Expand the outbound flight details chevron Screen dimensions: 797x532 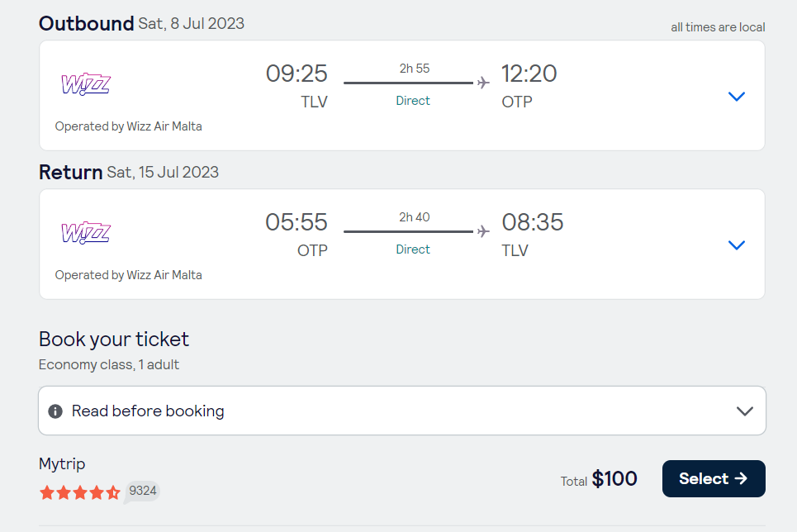pyautogui.click(x=737, y=97)
